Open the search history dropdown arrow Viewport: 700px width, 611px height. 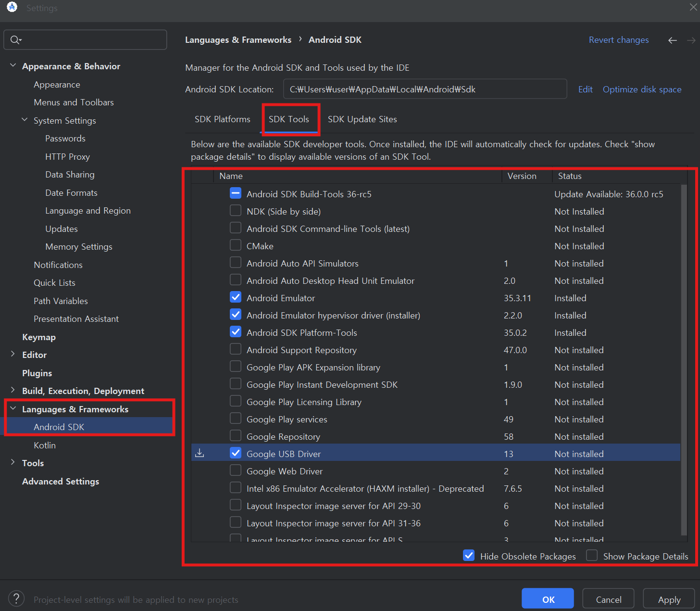pyautogui.click(x=21, y=40)
